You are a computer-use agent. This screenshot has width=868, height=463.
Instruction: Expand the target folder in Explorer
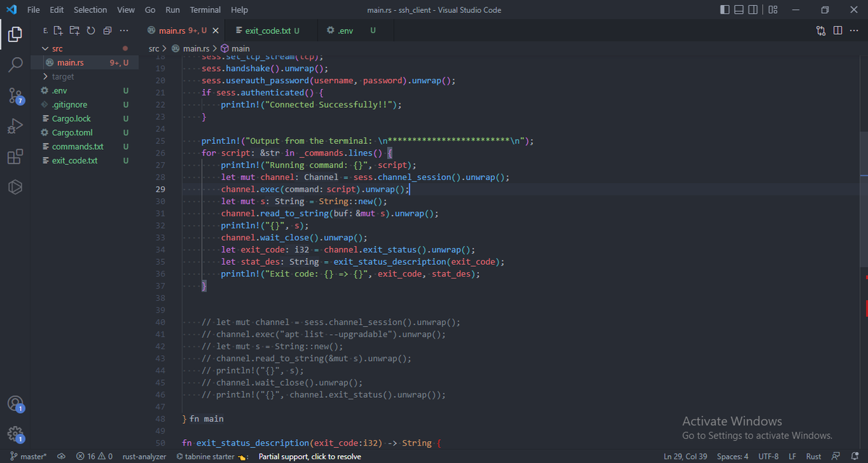click(x=85, y=77)
